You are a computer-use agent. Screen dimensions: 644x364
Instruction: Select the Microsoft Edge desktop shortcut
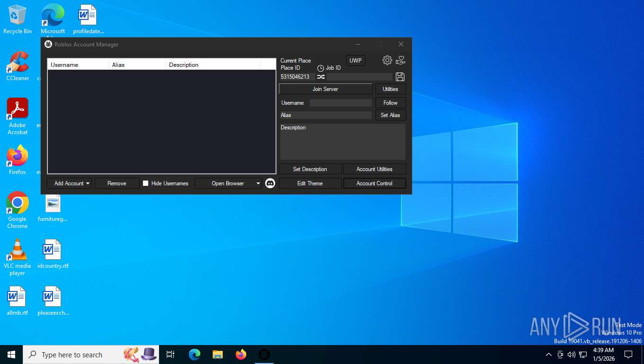[53, 19]
